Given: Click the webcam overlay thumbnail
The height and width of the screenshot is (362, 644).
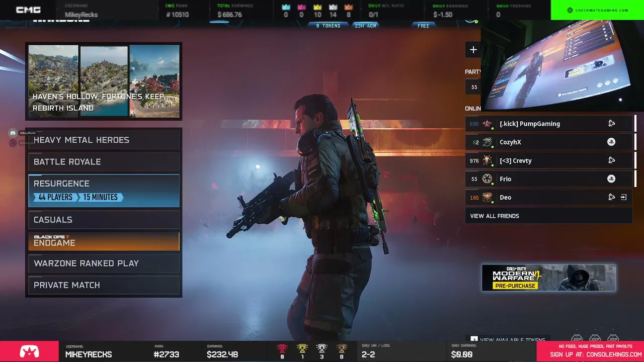Looking at the screenshot, I should 562,65.
